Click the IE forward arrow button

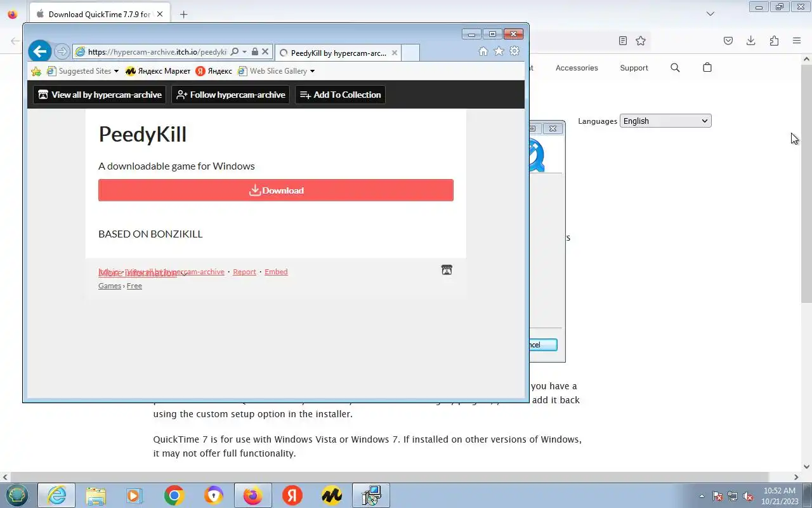62,51
